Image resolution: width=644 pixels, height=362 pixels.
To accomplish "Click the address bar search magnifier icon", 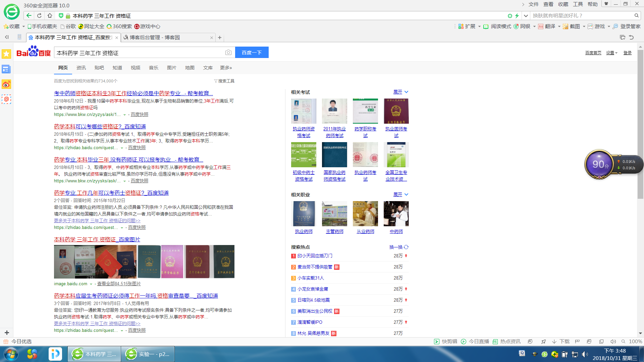I will coord(636,16).
